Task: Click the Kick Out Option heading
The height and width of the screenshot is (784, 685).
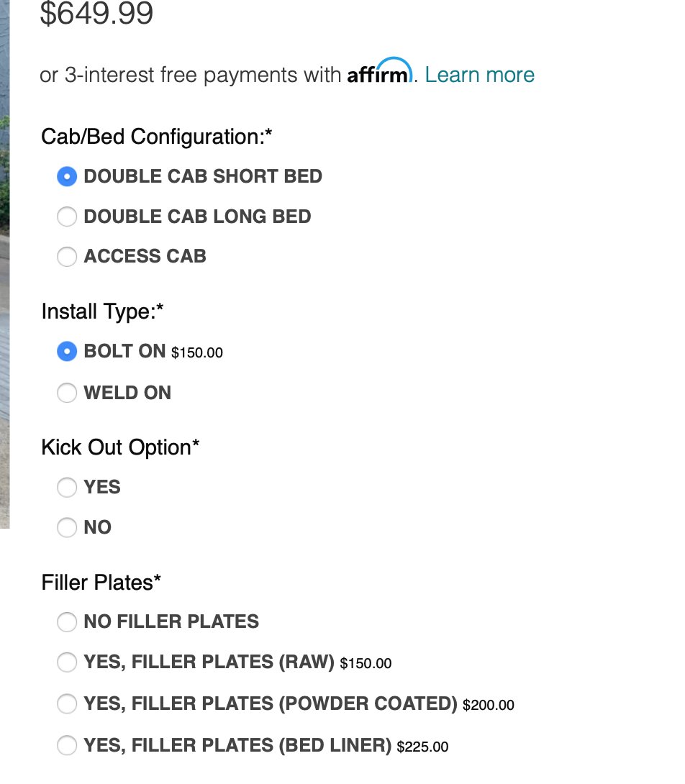Action: [120, 447]
